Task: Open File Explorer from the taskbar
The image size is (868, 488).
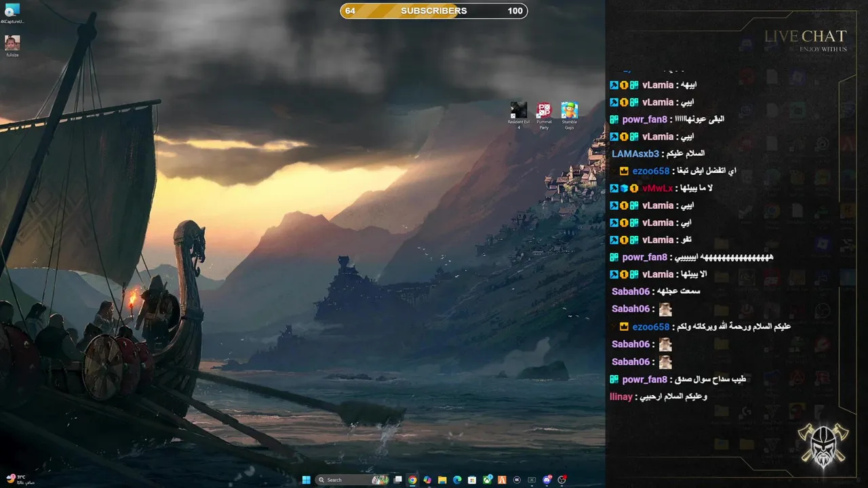Action: click(x=442, y=480)
